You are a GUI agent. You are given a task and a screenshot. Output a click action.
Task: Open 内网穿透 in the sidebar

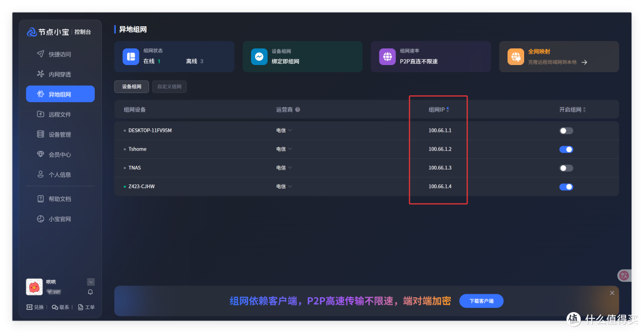(x=60, y=74)
